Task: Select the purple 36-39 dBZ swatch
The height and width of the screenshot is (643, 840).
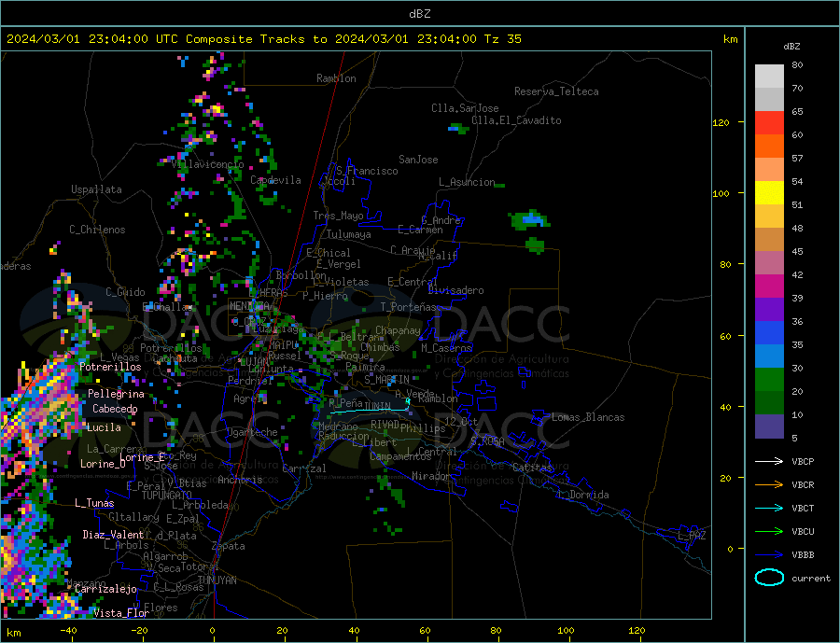Action: tap(769, 310)
